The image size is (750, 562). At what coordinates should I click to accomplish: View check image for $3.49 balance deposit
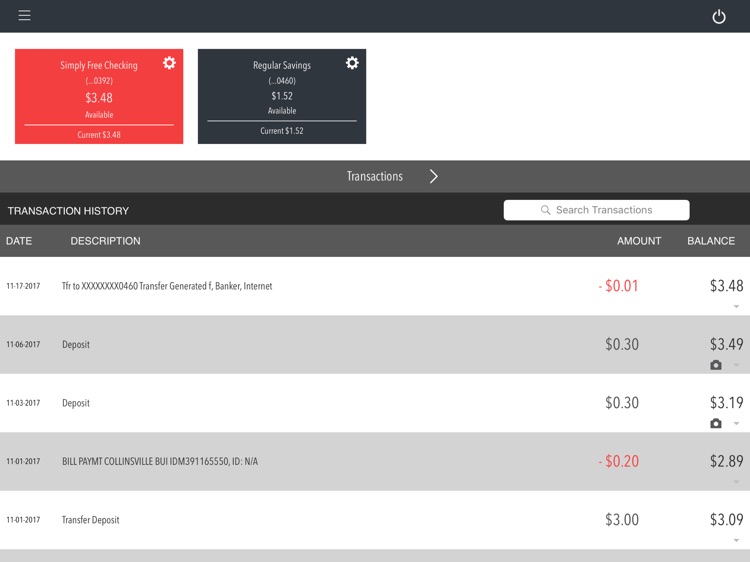[716, 365]
